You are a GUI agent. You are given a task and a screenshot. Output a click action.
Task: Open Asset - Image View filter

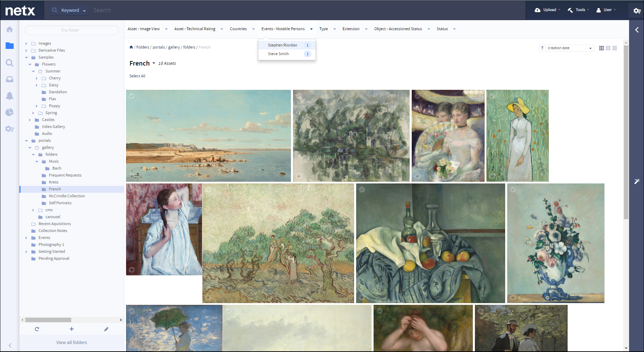coord(148,29)
